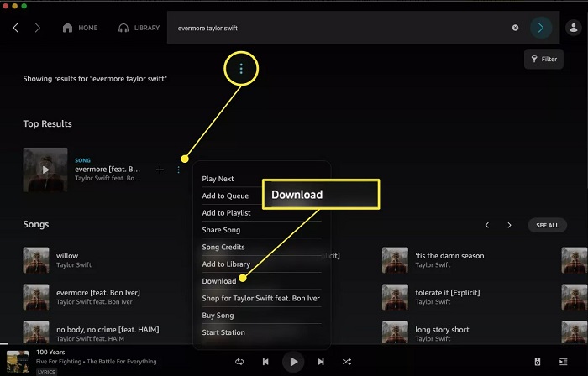Choose Add to Playlist from the context menu
The image size is (588, 376).
coord(227,212)
